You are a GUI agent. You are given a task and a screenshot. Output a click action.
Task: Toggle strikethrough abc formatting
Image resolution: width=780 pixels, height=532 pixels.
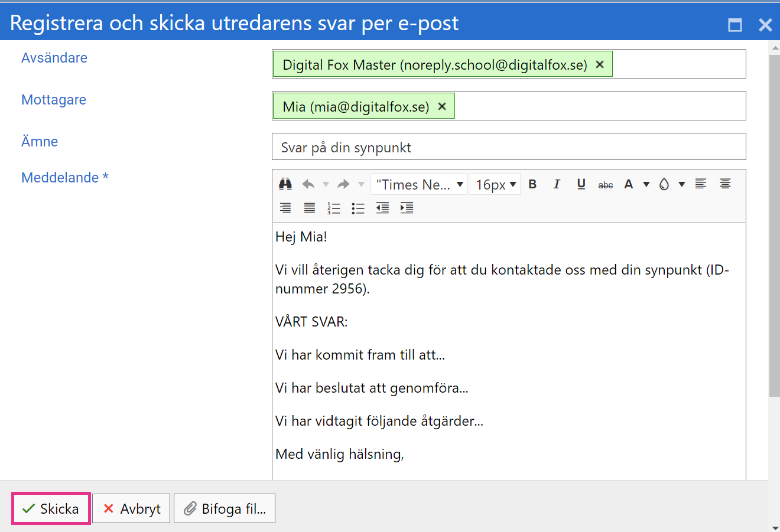[x=605, y=185]
